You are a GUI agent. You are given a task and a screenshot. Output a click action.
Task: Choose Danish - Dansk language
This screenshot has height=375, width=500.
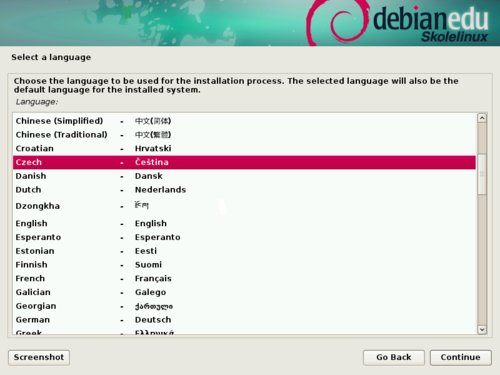pyautogui.click(x=244, y=176)
